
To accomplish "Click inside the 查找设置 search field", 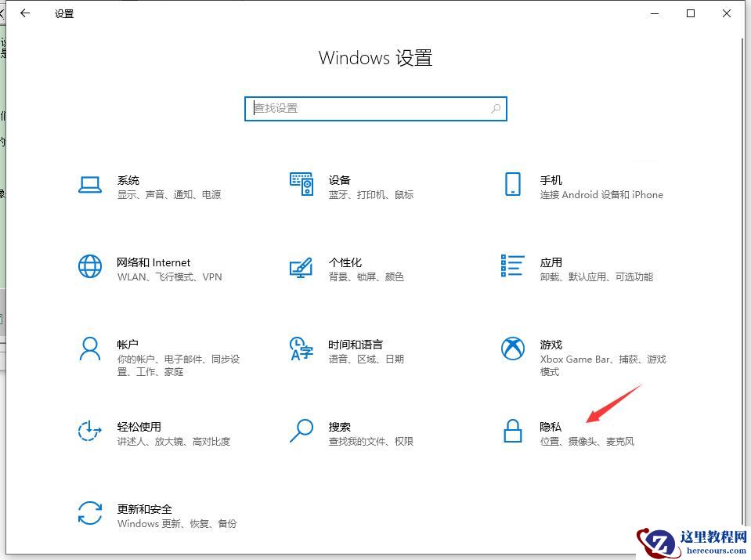I will 352,109.
